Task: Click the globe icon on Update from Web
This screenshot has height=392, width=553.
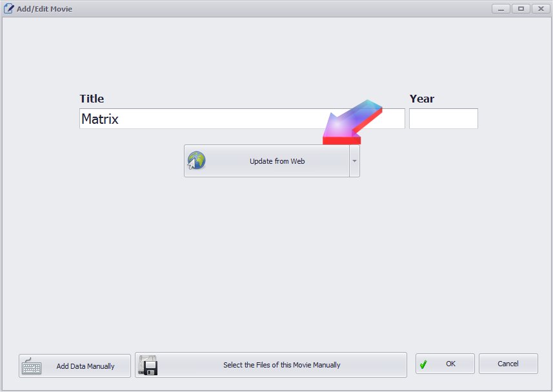Action: [x=197, y=161]
